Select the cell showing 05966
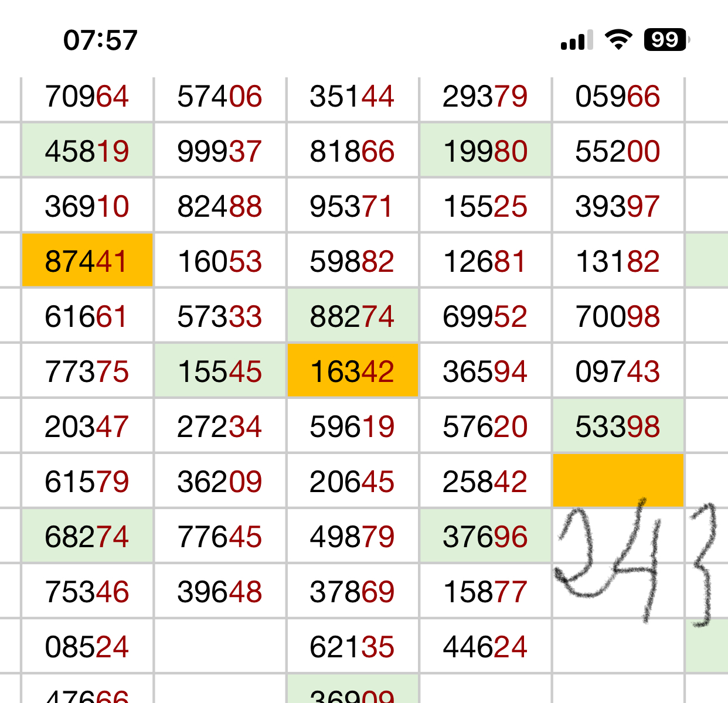Viewport: 728px width, 703px height. click(x=618, y=97)
